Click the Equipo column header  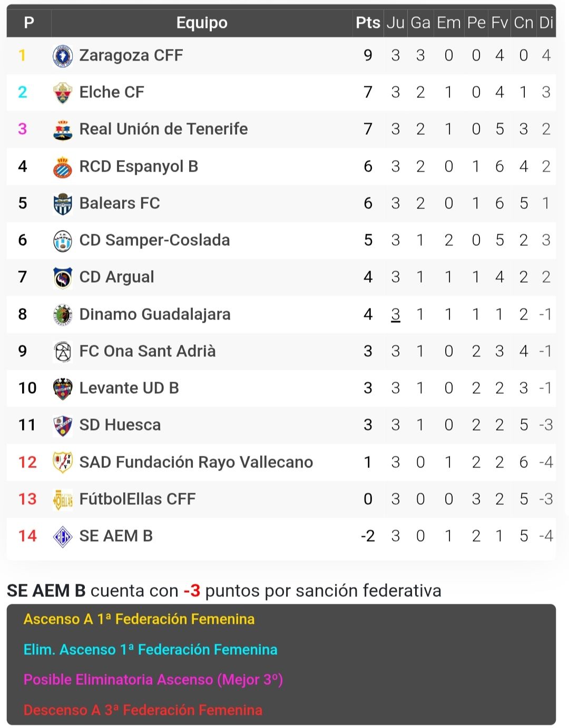tap(202, 23)
